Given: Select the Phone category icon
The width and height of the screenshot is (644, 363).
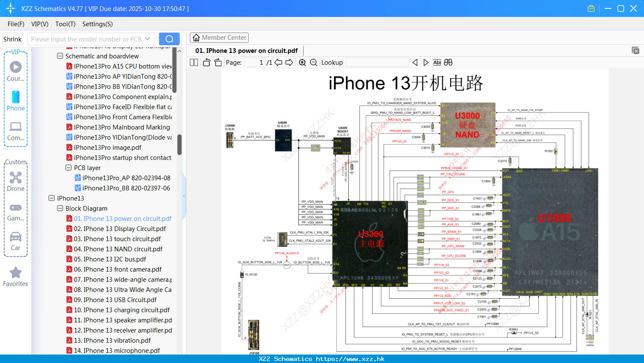Looking at the screenshot, I should pos(16,101).
